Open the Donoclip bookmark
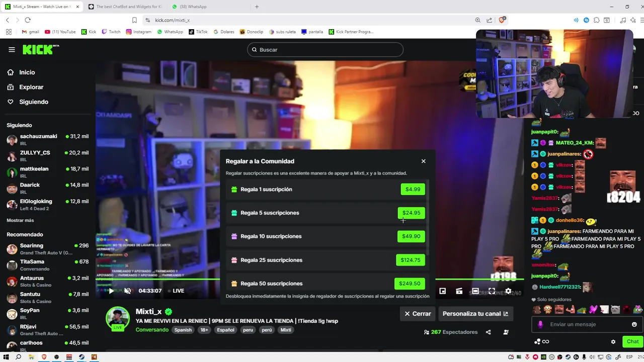 tap(251, 32)
